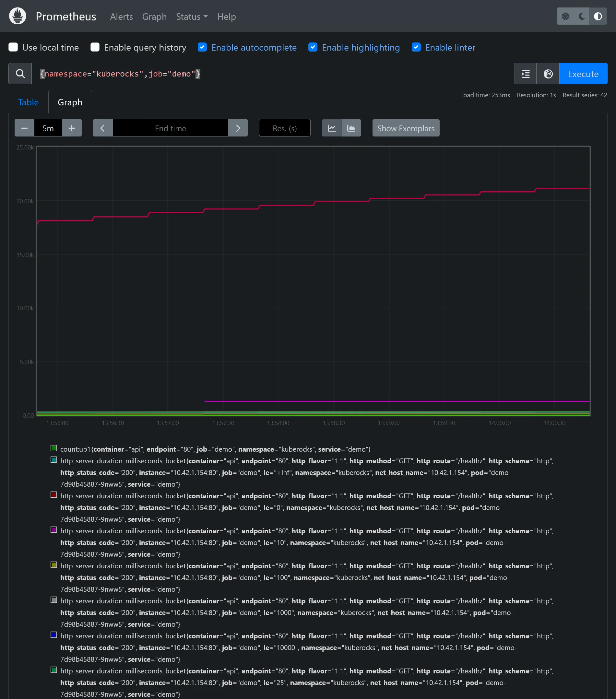Select the moon icon for dark theme
Screen dimensions: 616x699
[x=582, y=16]
